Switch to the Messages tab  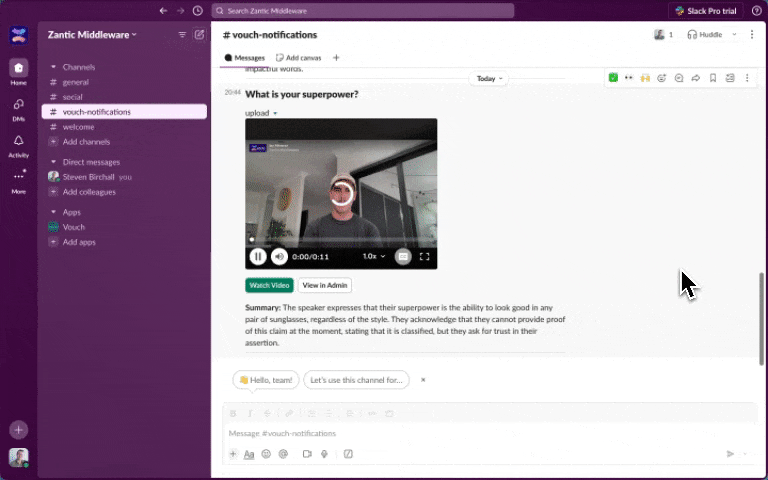[x=244, y=58]
